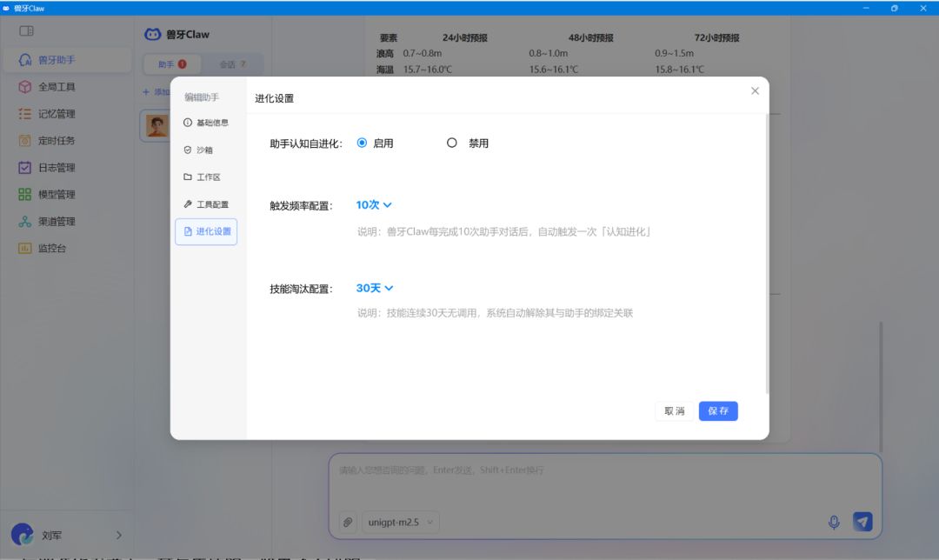Screen dimensions: 939x560
Task: Click the attachment paperclip icon
Action: [348, 523]
